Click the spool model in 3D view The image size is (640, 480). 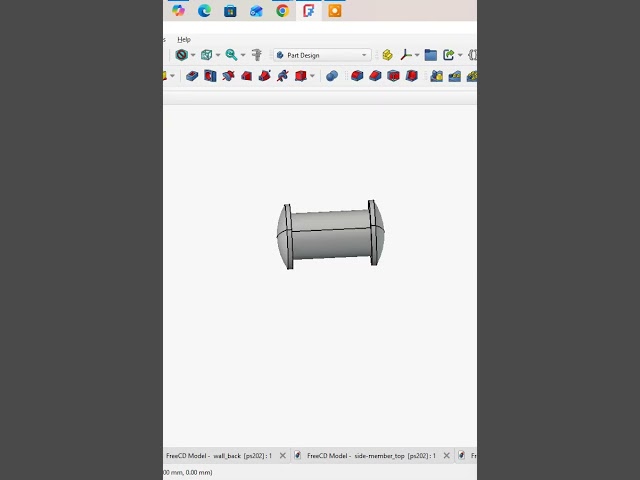(x=331, y=235)
